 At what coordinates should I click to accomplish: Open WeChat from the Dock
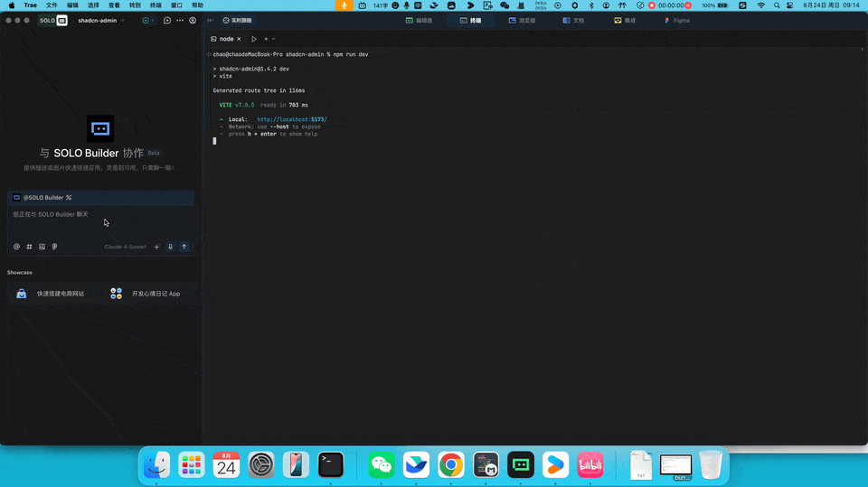tap(382, 464)
